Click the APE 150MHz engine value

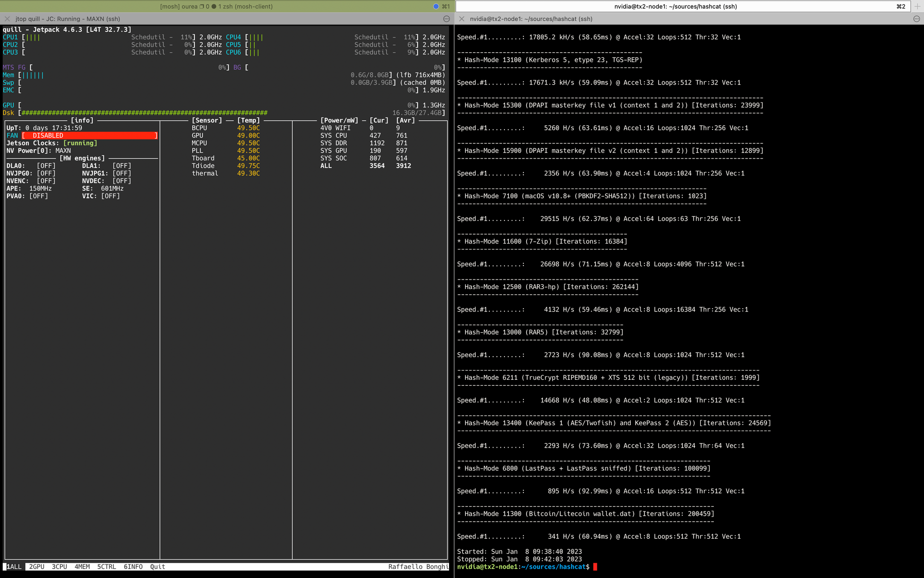tap(40, 189)
